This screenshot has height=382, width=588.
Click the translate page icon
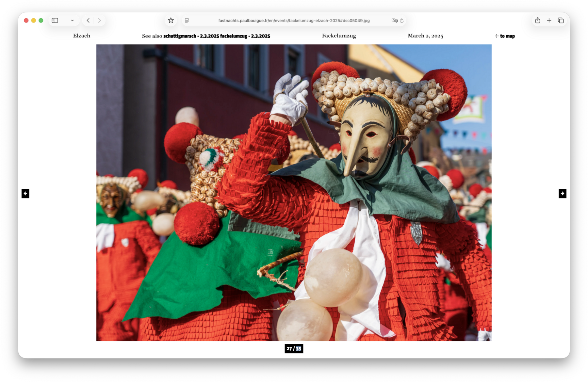click(x=394, y=21)
